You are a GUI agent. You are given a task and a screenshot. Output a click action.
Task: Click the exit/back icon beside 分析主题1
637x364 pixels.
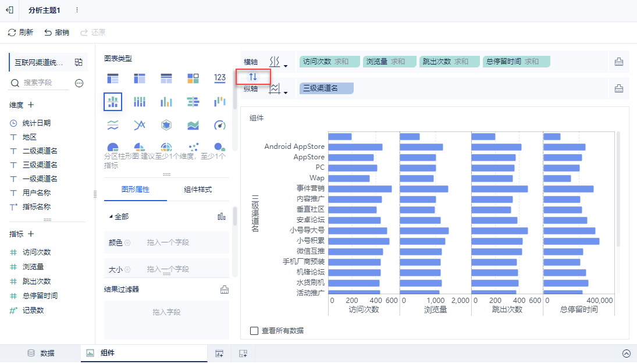pos(9,10)
